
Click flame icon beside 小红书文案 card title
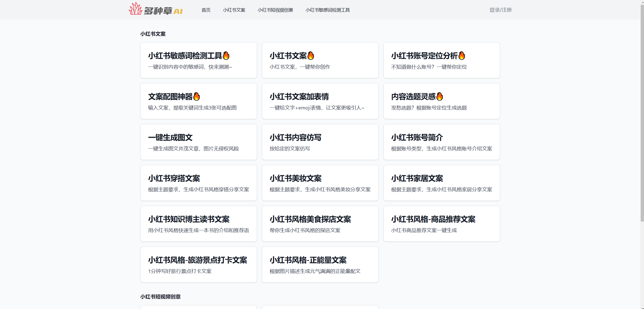[x=311, y=55]
